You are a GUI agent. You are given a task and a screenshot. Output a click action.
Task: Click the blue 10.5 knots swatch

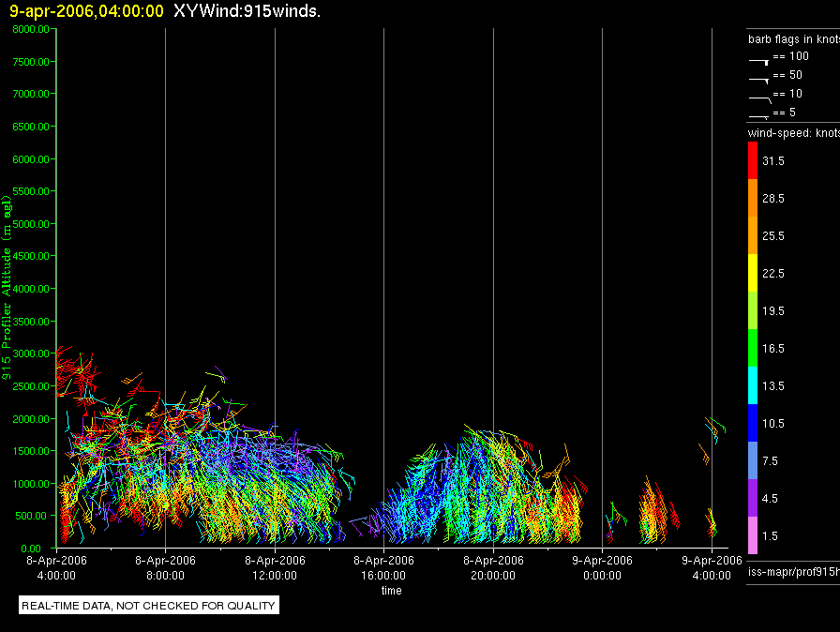pos(753,423)
